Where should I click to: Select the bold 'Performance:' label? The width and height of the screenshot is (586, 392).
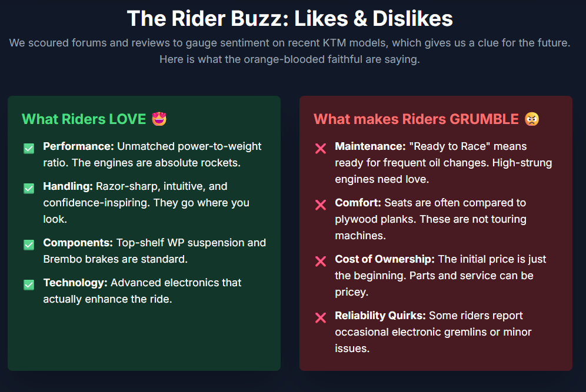click(78, 146)
